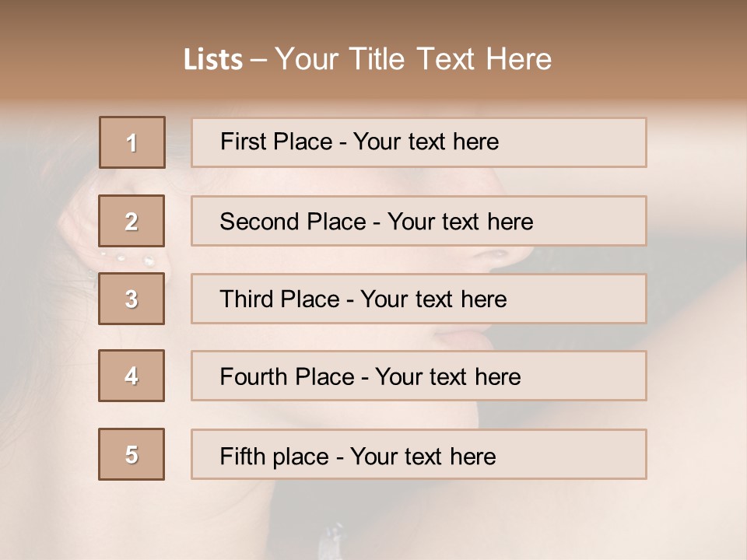Select "Your Title Text Here" in the title
The height and width of the screenshot is (560, 747).
[413, 59]
